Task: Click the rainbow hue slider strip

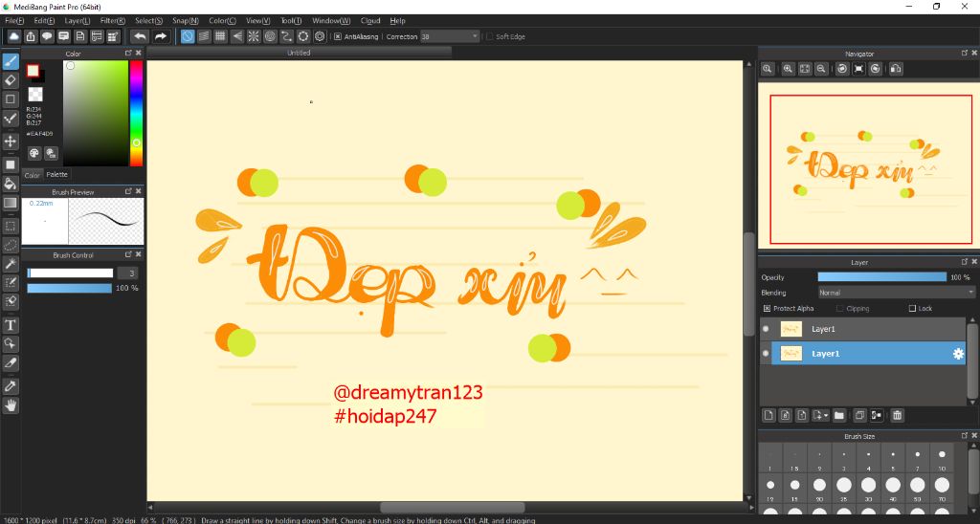Action: (x=136, y=113)
